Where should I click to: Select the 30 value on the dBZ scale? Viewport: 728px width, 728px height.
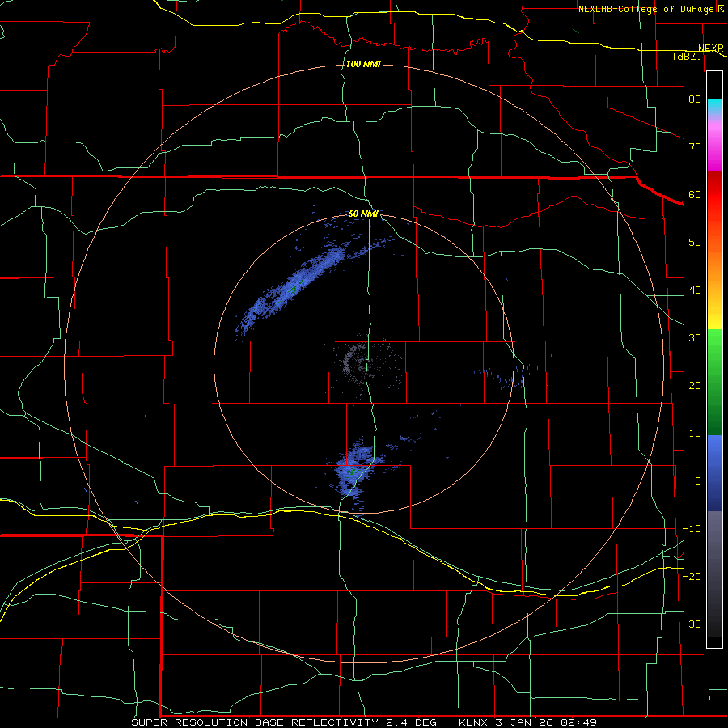[x=695, y=337]
